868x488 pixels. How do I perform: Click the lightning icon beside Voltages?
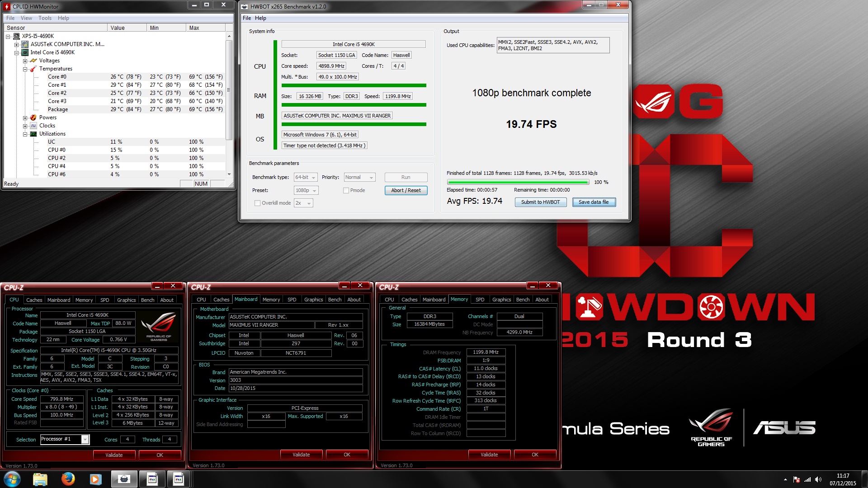[33, 61]
